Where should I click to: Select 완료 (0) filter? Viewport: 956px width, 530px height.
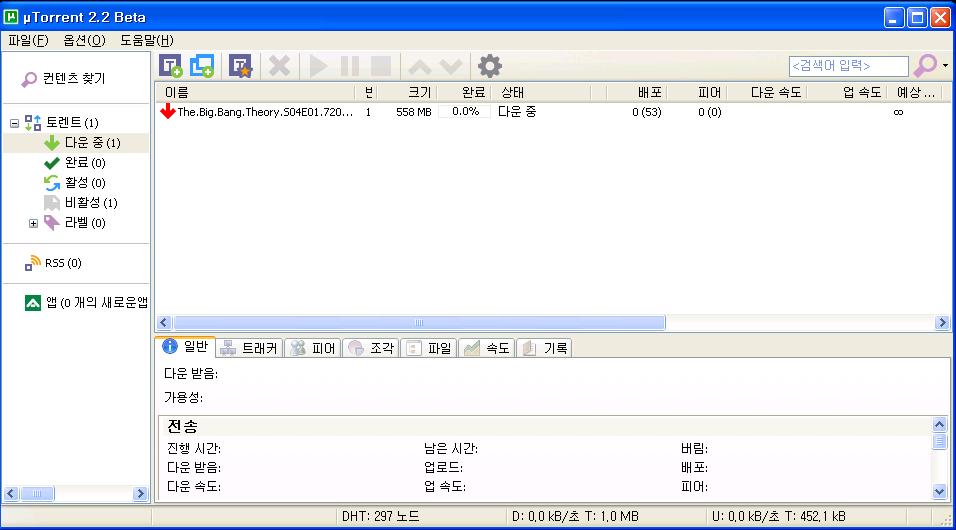click(75, 163)
